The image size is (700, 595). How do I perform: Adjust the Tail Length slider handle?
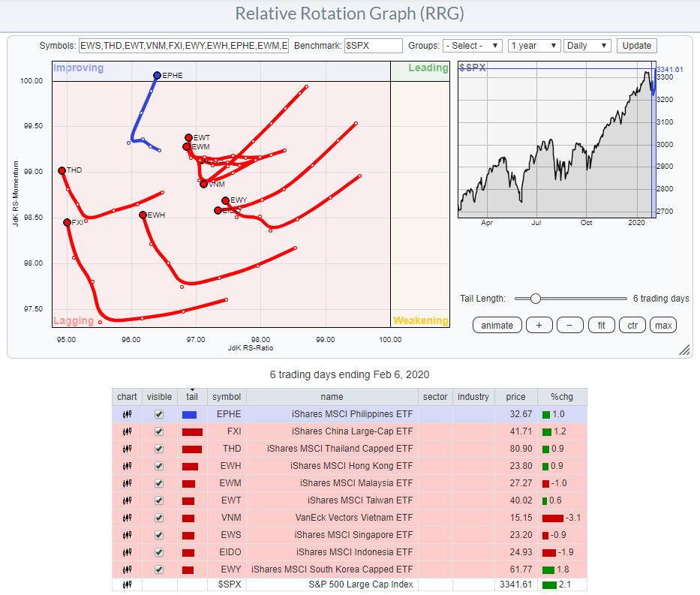tap(535, 299)
